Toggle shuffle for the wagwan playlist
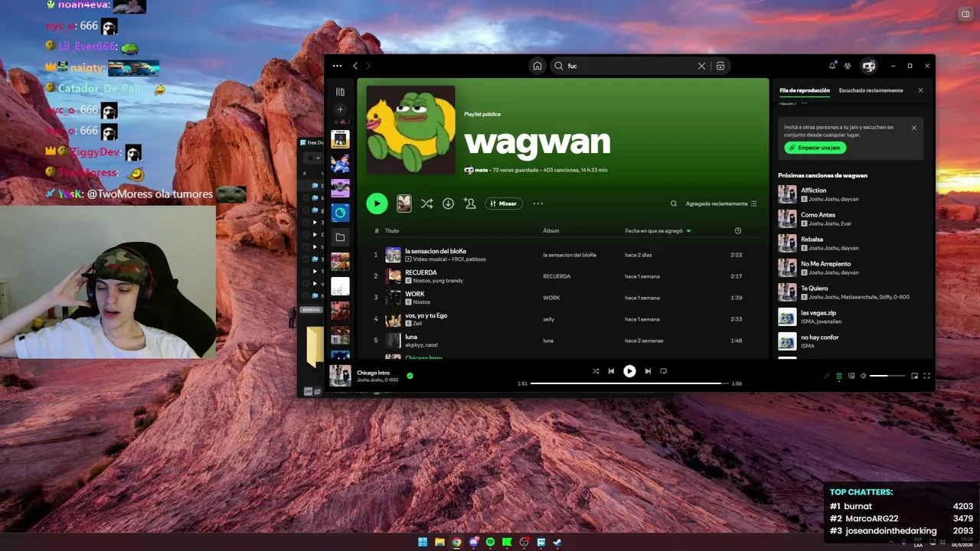Screen dimensions: 980x551 426,204
